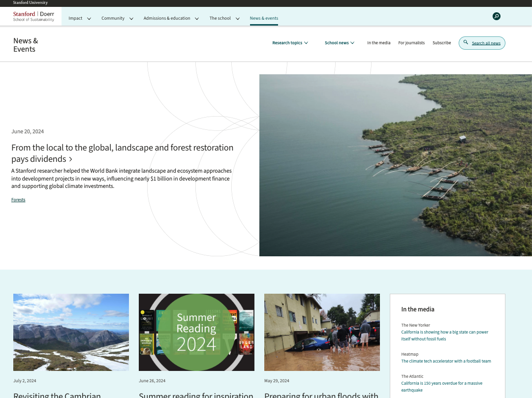Open the School news dropdown
Viewport: 532px width, 398px height.
pos(339,43)
